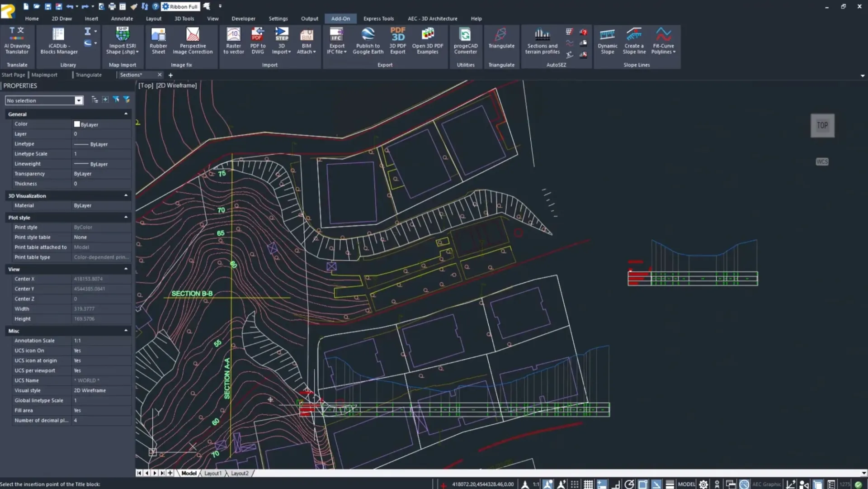Enable ortho mode in the status bar
The height and width of the screenshot is (489, 868).
(616, 484)
